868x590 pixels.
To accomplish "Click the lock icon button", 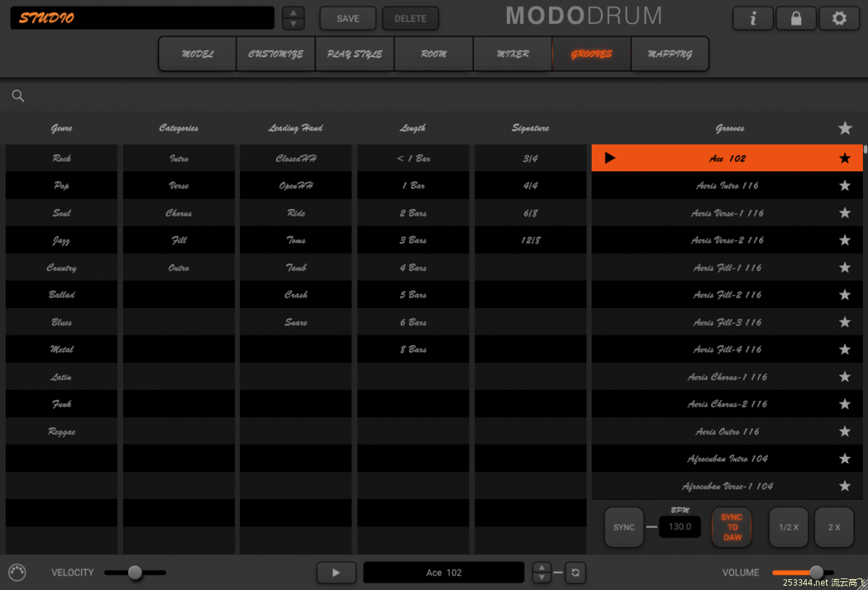I will (796, 19).
